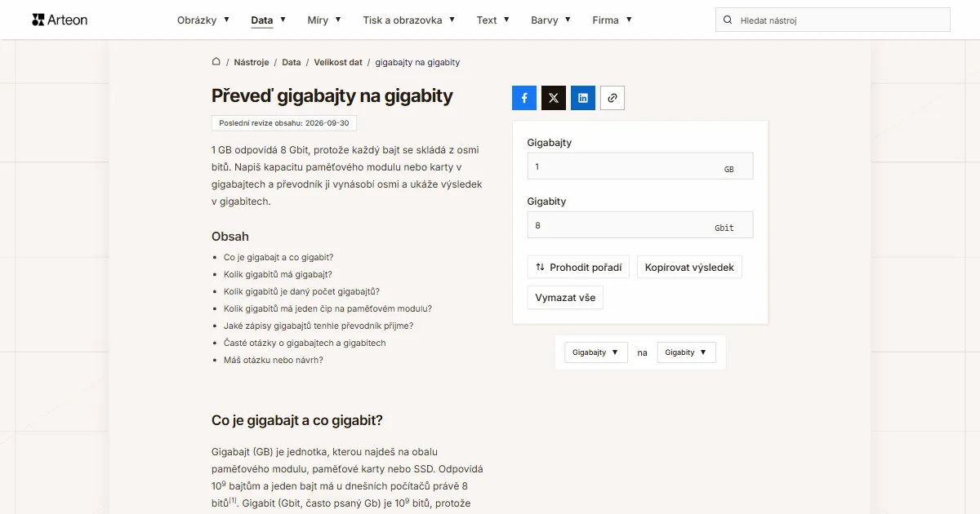The image size is (980, 514).
Task: Click 'gigabajty na gigabity' breadcrumb text
Action: [x=417, y=62]
